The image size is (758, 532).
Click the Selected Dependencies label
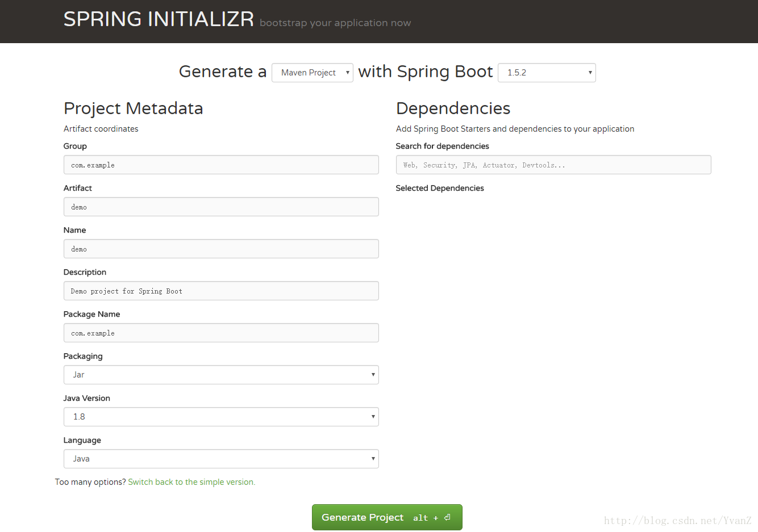point(440,188)
